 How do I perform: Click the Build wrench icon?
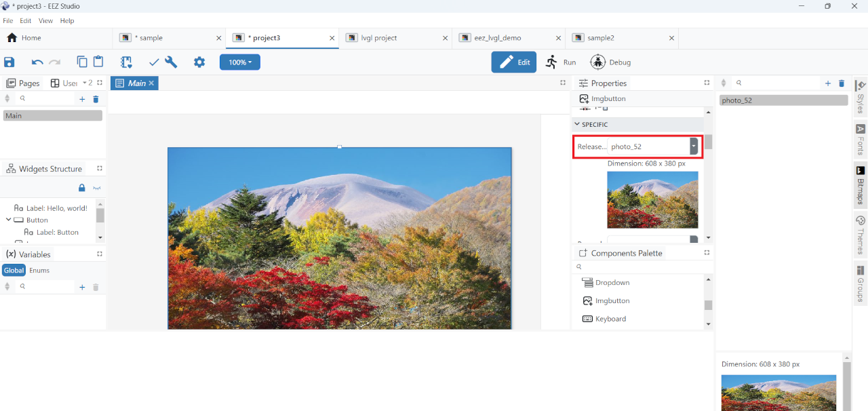pos(171,62)
